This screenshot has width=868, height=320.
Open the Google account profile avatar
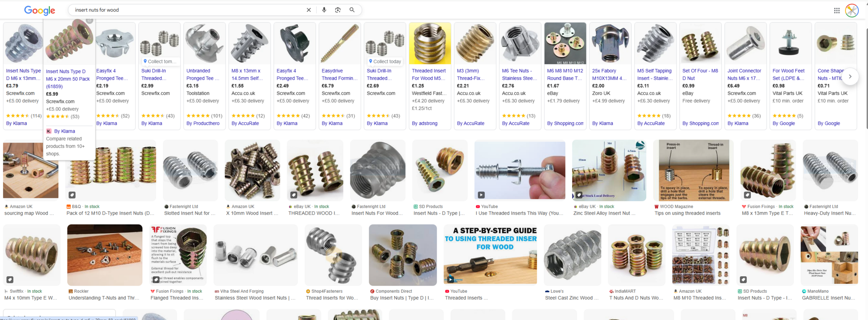coord(852,10)
